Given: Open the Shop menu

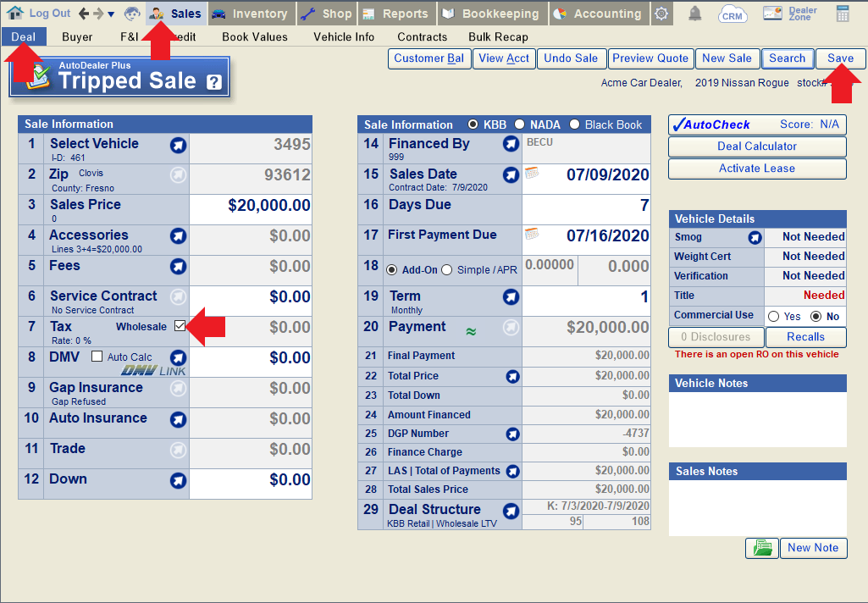Looking at the screenshot, I should tap(327, 14).
